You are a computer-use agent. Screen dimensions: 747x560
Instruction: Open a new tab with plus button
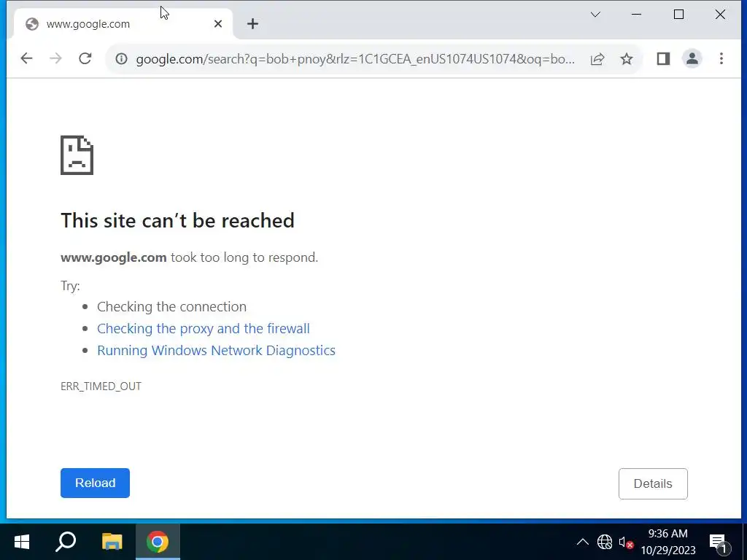click(x=252, y=24)
